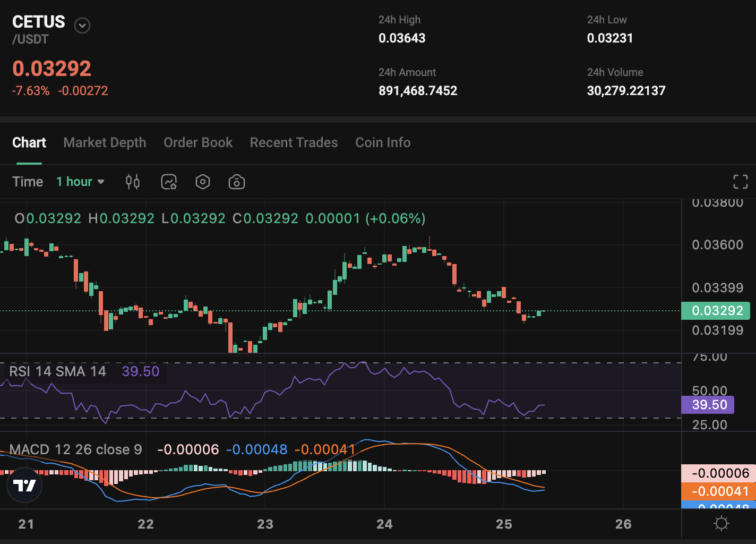Viewport: 756px width, 544px height.
Task: Click the -0.00272 price change value
Action: [x=83, y=91]
